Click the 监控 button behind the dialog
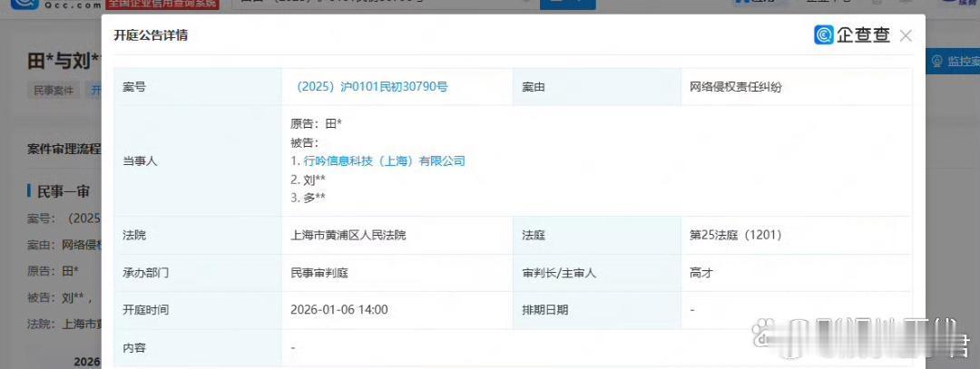 coord(953,61)
